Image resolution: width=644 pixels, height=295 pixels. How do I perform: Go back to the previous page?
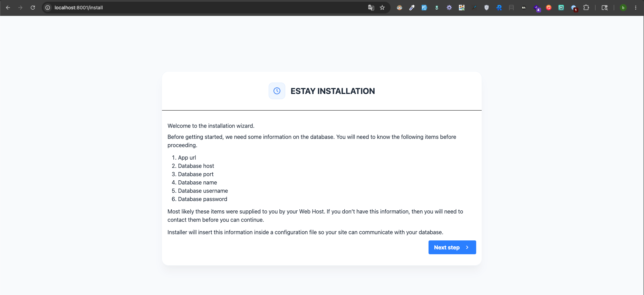coord(8,8)
